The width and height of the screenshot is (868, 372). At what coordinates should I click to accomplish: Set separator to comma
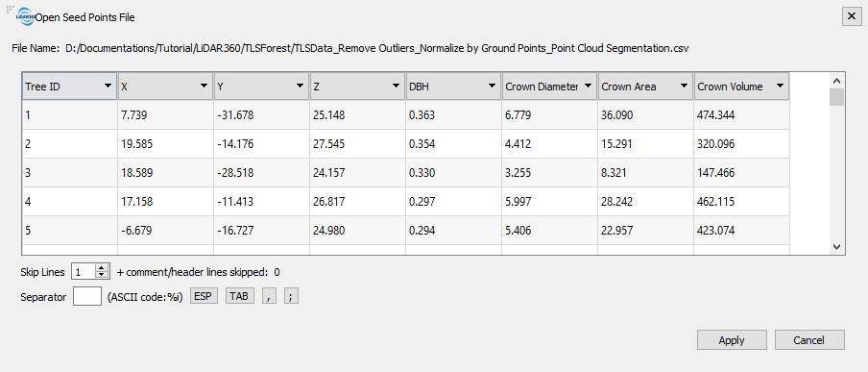tap(269, 296)
